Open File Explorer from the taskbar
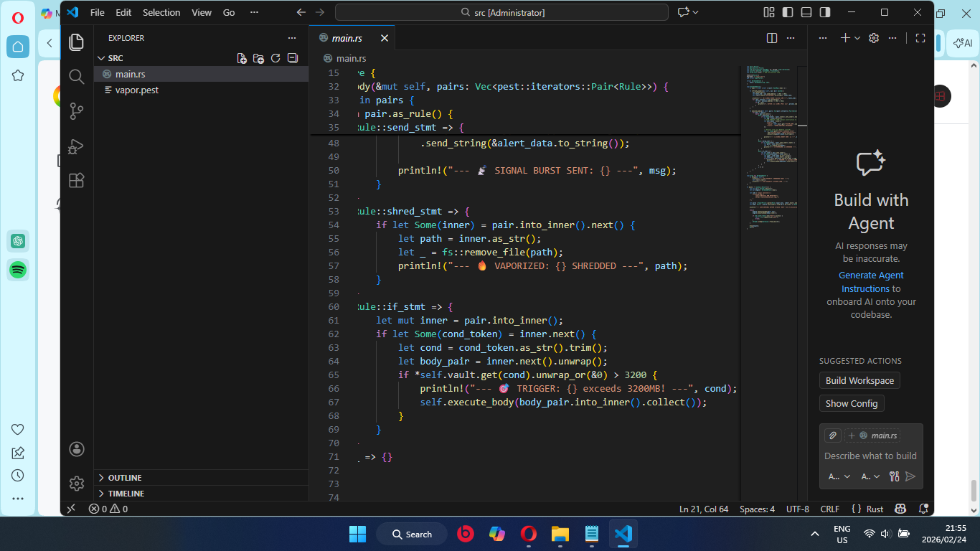 pos(559,534)
